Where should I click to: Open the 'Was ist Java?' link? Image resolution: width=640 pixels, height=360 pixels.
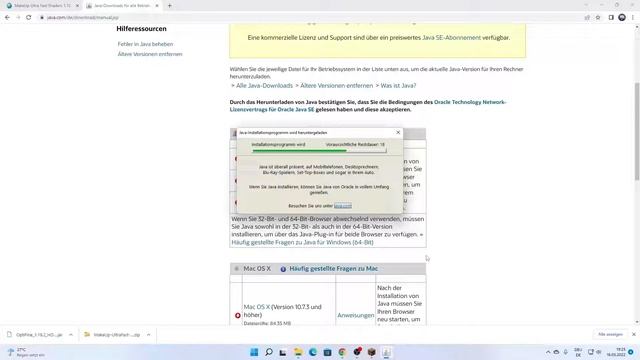pos(398,86)
